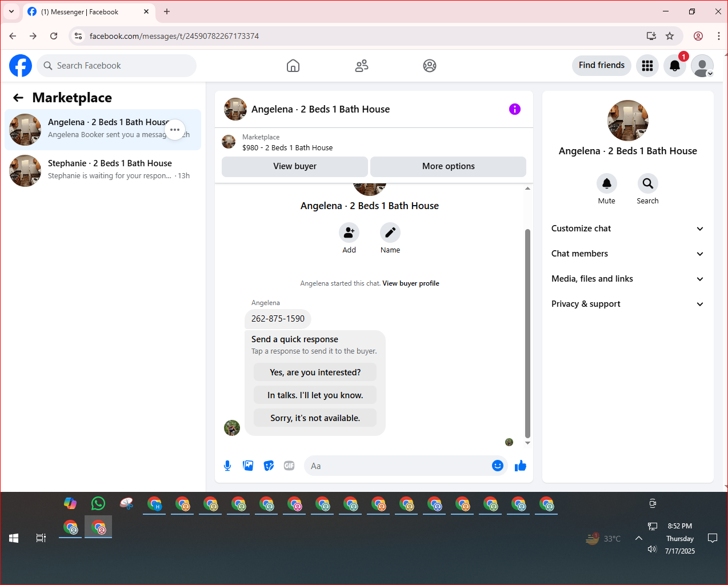728x585 pixels.
Task: Edit the chat name
Action: pyautogui.click(x=390, y=233)
